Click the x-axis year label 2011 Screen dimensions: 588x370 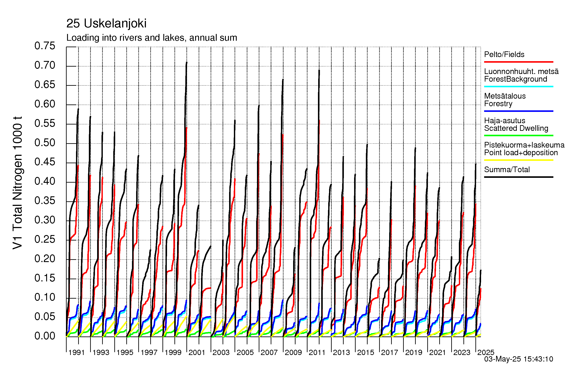pos(317,352)
